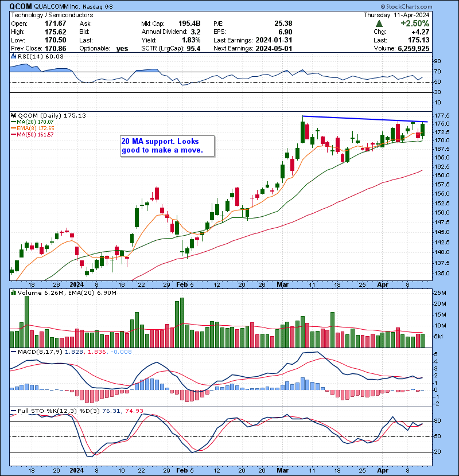Click the Feb 5 label on bottom axis
This screenshot has width=459, height=476.
coord(185,470)
